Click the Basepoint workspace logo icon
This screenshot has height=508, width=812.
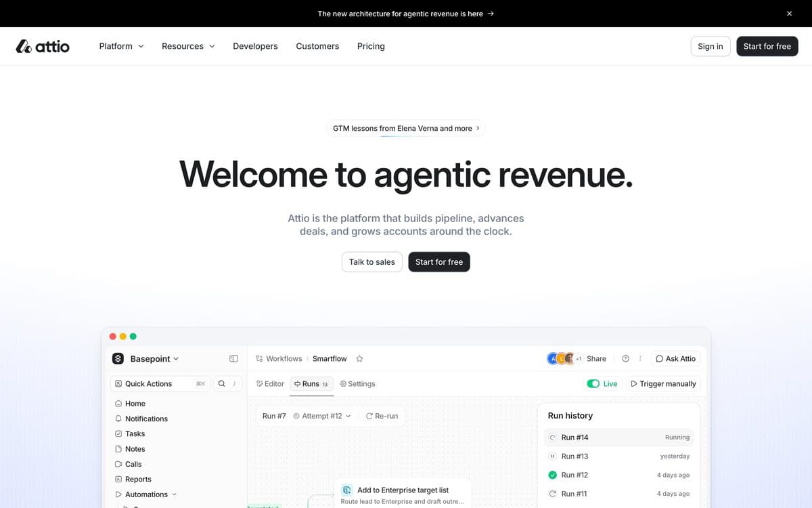(118, 359)
